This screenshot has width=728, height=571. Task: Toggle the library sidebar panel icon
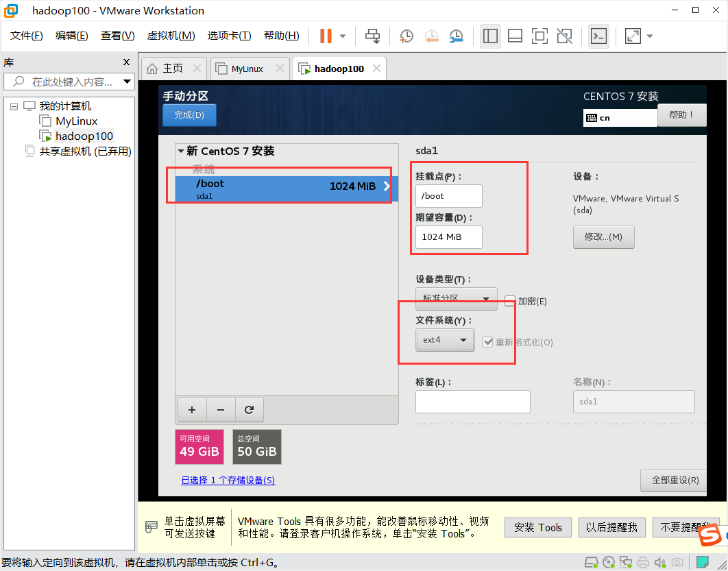(490, 36)
